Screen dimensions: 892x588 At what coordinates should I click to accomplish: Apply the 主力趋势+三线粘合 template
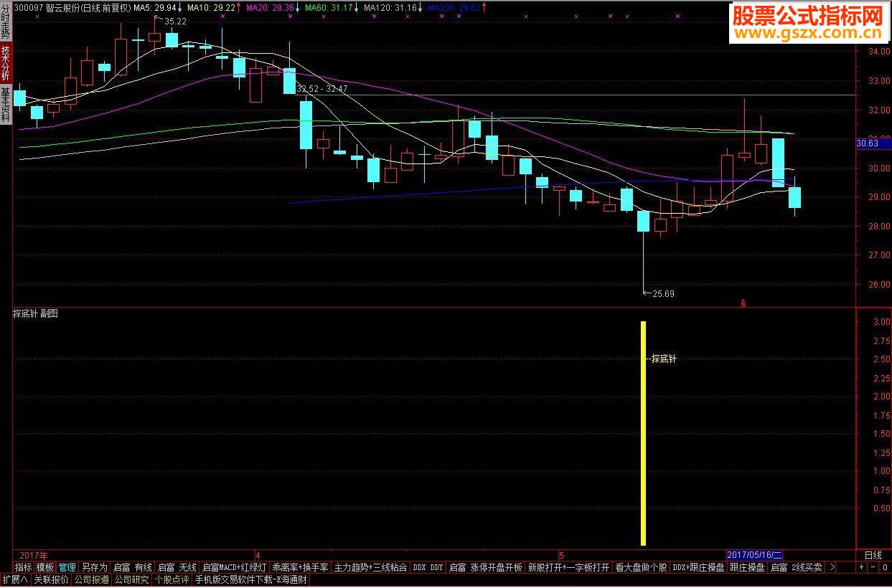pos(371,567)
